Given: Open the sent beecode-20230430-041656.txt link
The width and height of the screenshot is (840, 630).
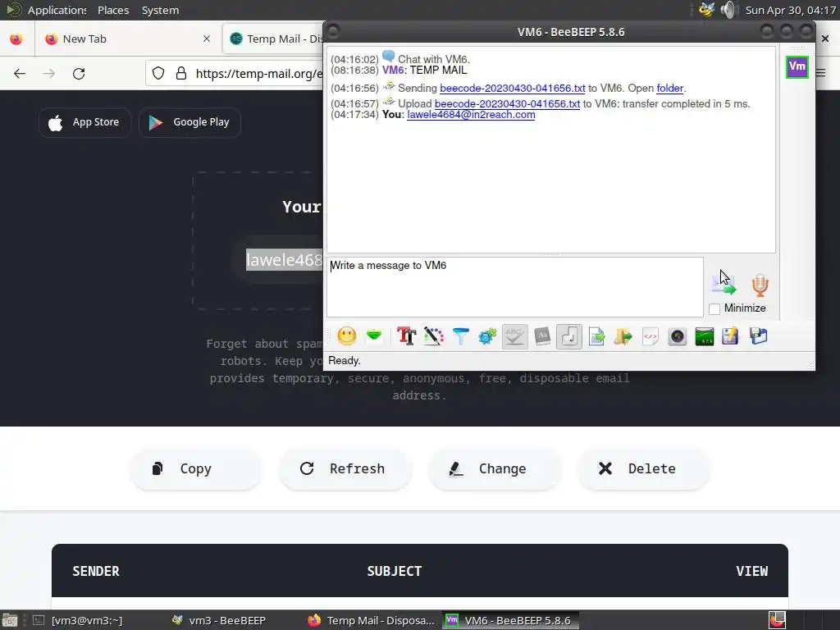Looking at the screenshot, I should point(512,88).
